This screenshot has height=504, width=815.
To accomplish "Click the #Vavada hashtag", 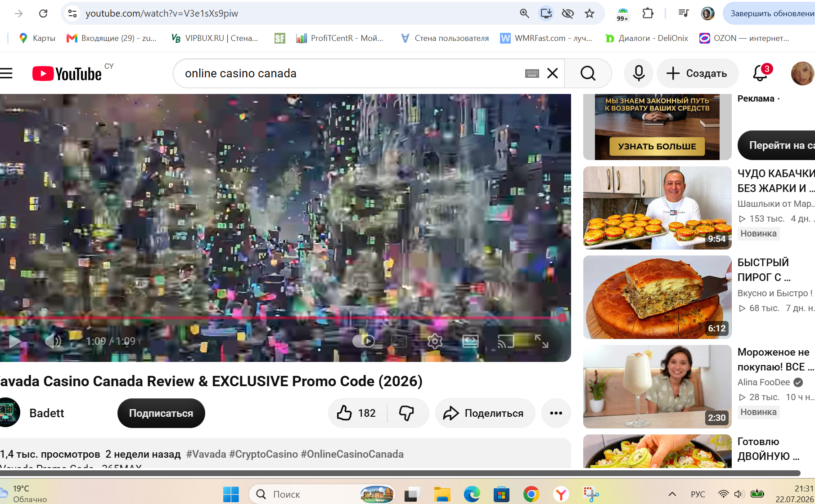I will click(x=206, y=454).
